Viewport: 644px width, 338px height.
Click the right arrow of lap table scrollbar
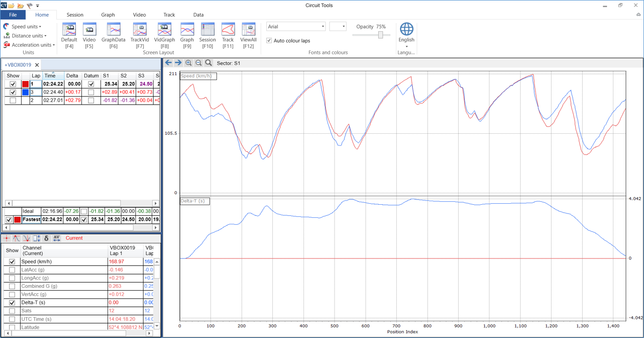155,203
